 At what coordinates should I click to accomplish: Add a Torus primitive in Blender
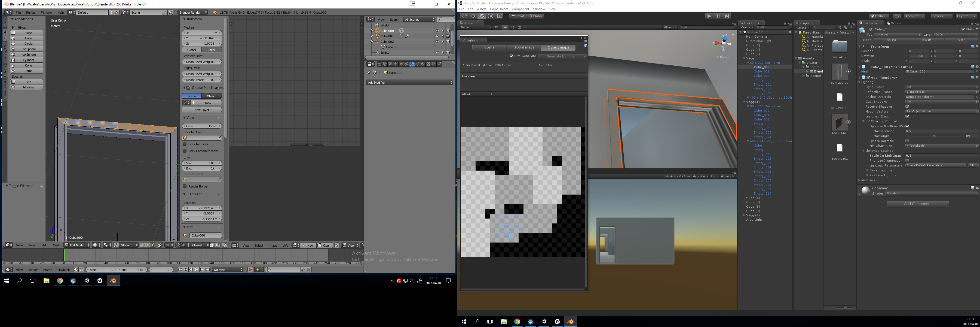click(x=27, y=71)
